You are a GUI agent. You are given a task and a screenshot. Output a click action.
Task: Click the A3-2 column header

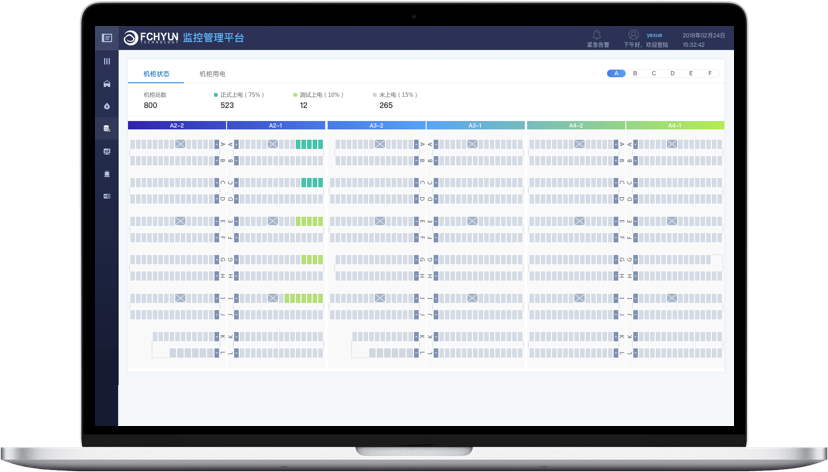376,126
